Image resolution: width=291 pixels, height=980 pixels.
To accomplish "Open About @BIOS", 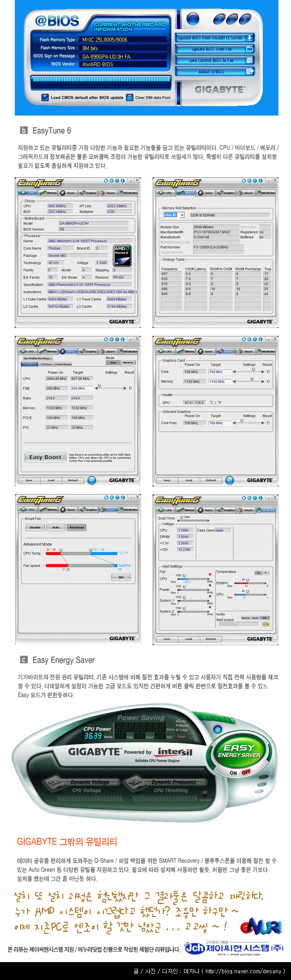I will (214, 71).
